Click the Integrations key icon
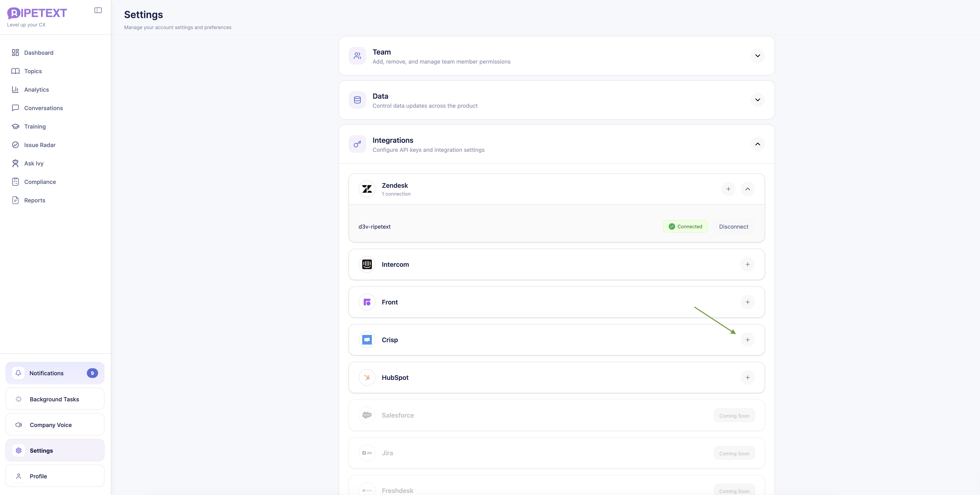This screenshot has width=980, height=495. [357, 144]
